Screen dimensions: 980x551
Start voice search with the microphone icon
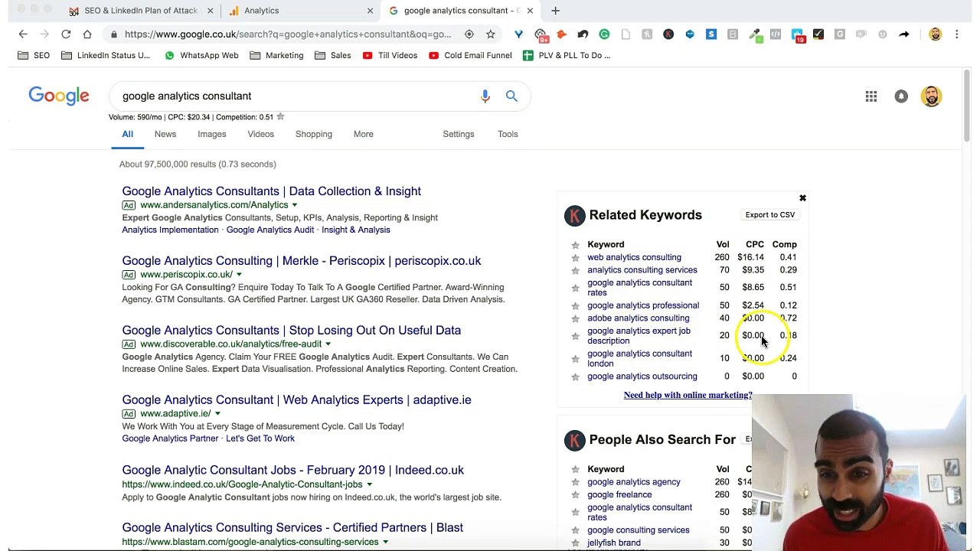pyautogui.click(x=485, y=96)
